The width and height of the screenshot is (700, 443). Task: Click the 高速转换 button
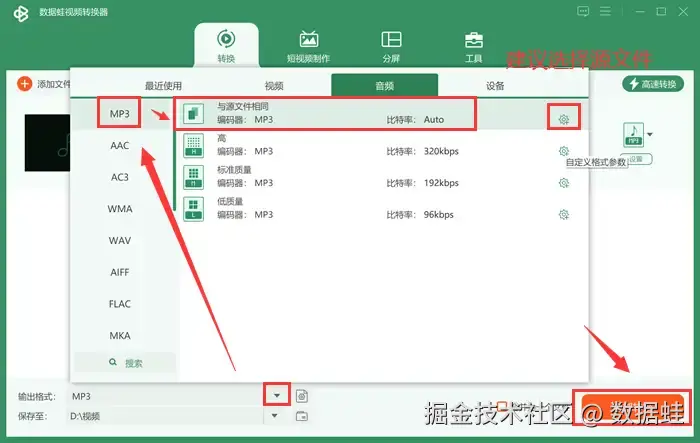[x=653, y=84]
